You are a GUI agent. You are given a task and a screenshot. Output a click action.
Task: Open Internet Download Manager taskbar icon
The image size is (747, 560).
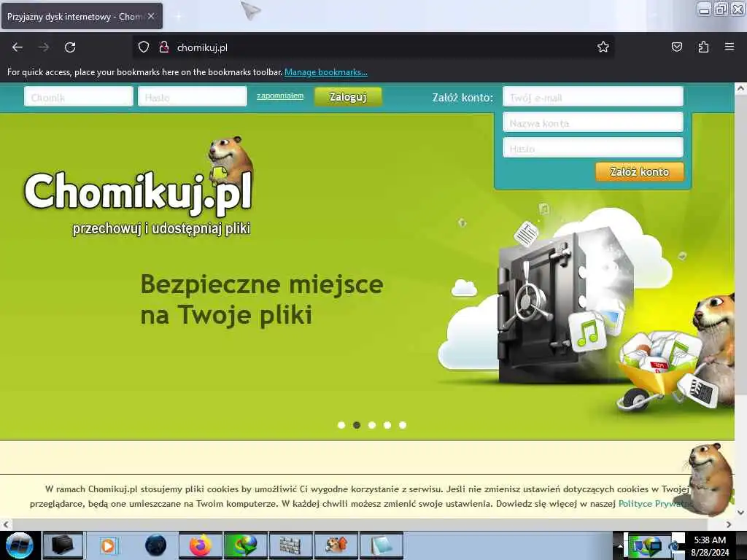pos(245,545)
